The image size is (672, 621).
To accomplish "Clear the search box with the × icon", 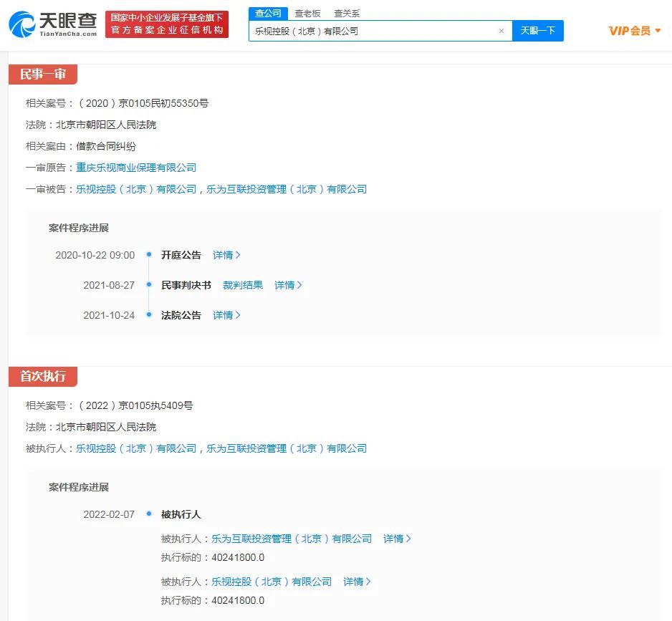I will pos(501,31).
